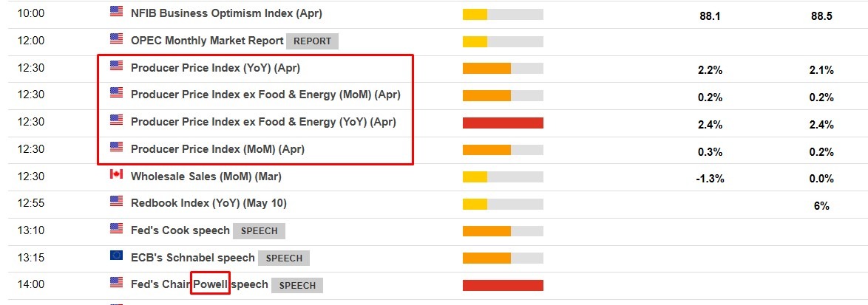Viewport: 868px width, 305px height.
Task: Click US flag beside Fed's Chair Powell speech
Action: point(116,283)
